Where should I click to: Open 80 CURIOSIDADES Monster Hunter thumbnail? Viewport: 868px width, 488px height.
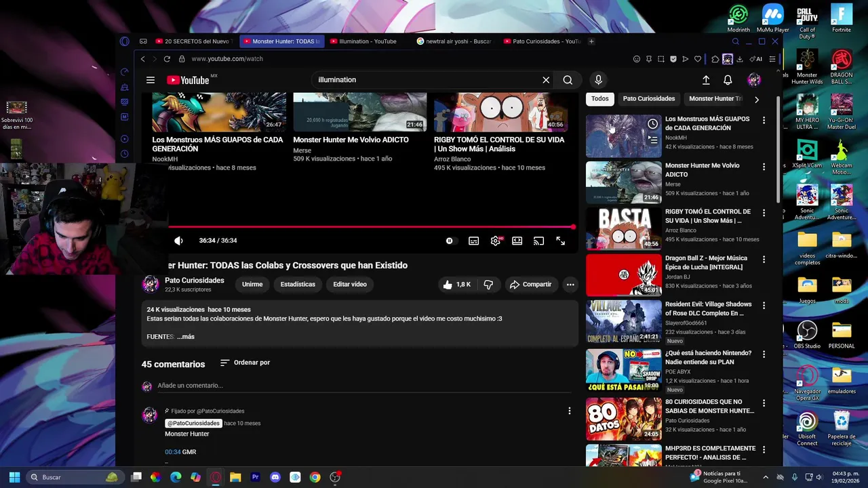pyautogui.click(x=623, y=419)
